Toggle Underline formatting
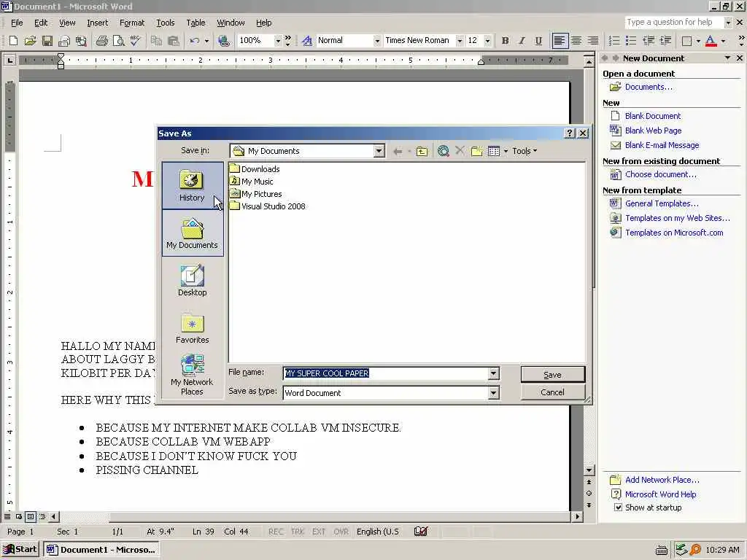Viewport: 747px width, 560px height. tap(538, 41)
